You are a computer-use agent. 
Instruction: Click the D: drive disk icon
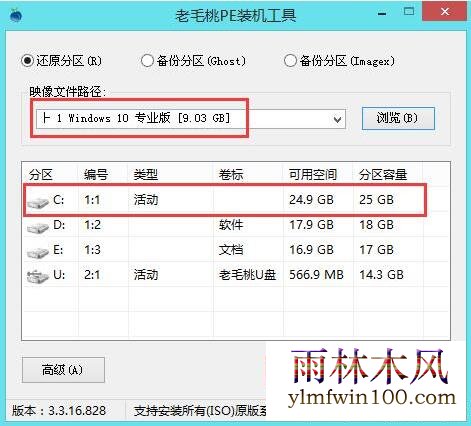38,227
